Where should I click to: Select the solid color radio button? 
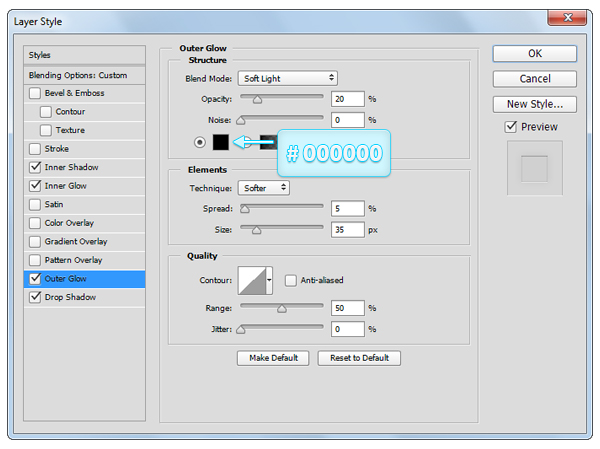click(199, 143)
